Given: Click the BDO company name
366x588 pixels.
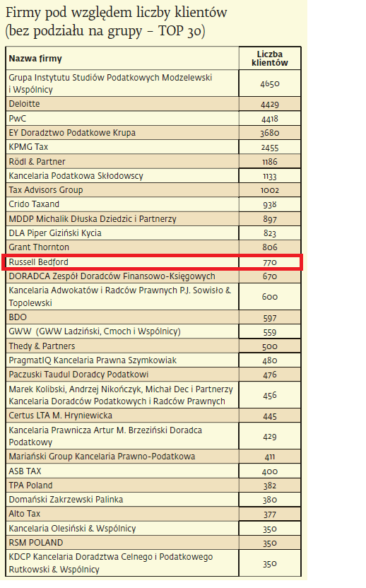Looking at the screenshot, I should click(18, 317).
